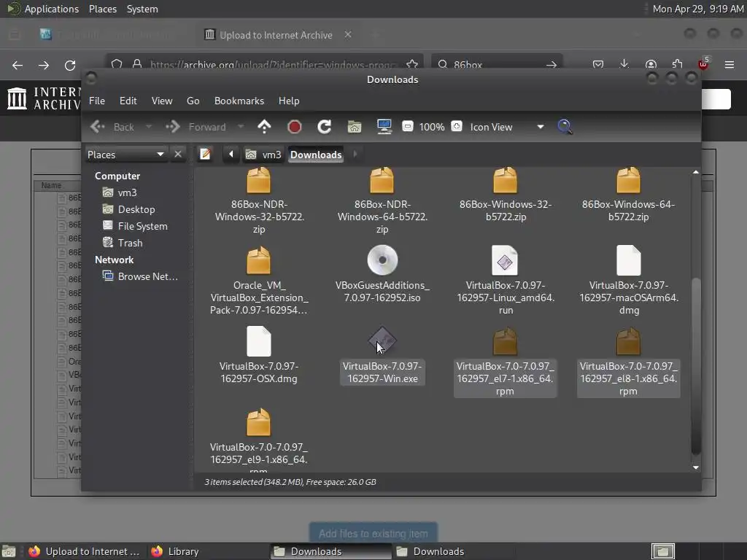The image size is (747, 560).
Task: Select the el8 x86_64 rpm package icon
Action: tap(628, 341)
